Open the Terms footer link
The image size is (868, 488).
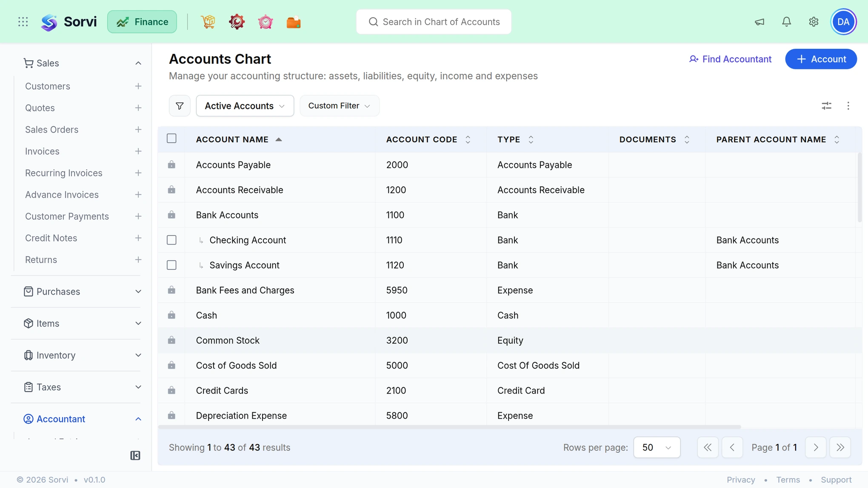788,479
